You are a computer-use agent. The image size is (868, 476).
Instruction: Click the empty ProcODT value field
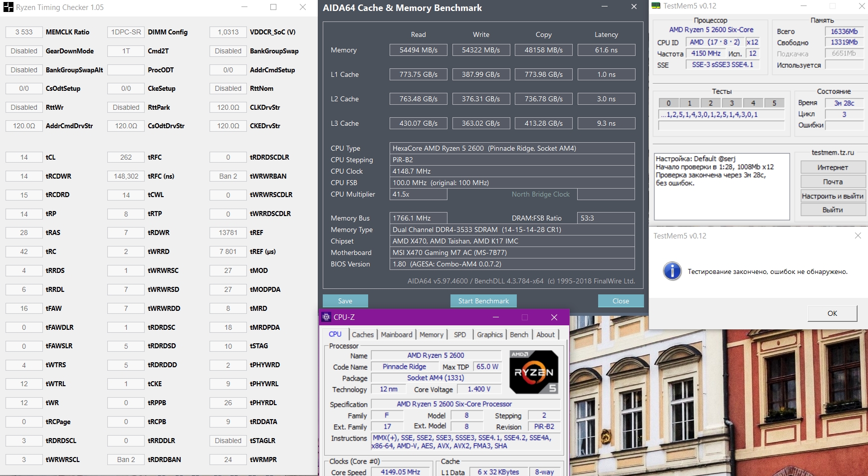click(x=126, y=70)
